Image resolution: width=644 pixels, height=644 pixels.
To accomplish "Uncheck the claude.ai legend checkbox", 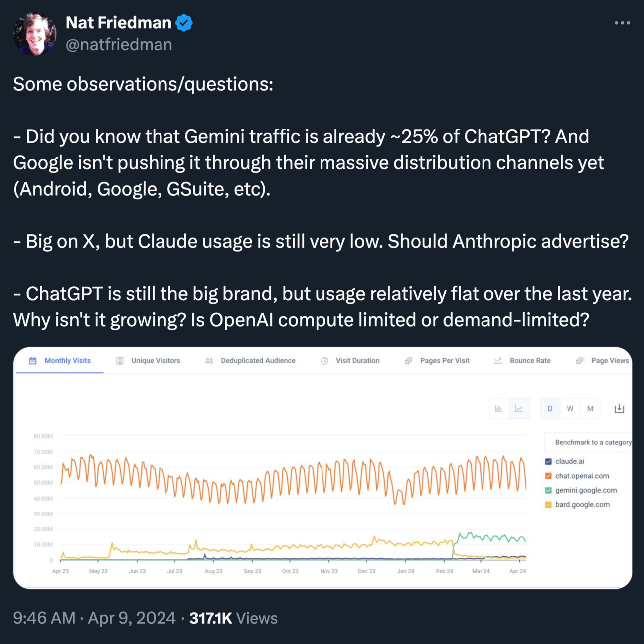I will (548, 462).
